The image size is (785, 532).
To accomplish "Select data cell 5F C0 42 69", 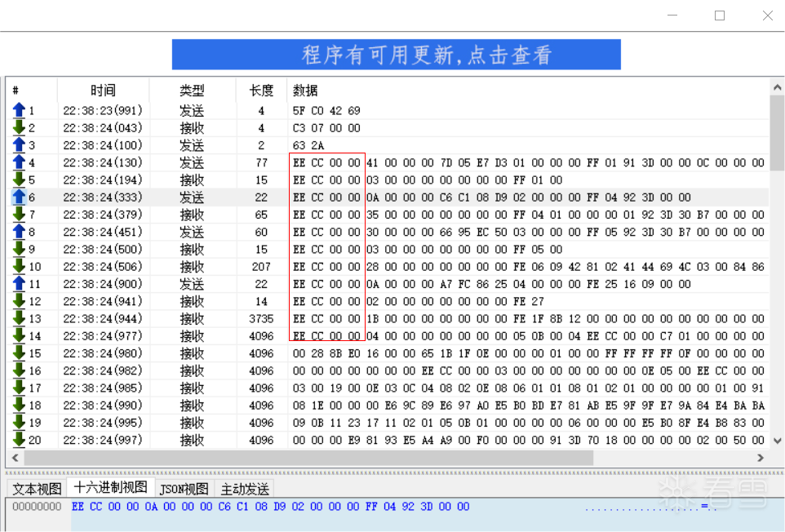I will click(x=326, y=110).
